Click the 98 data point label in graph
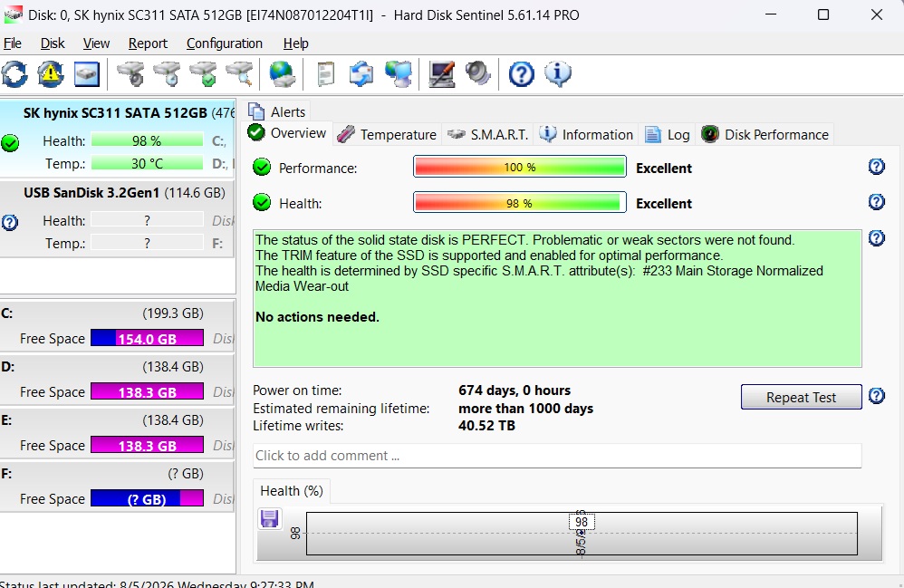This screenshot has height=588, width=904. click(x=582, y=522)
